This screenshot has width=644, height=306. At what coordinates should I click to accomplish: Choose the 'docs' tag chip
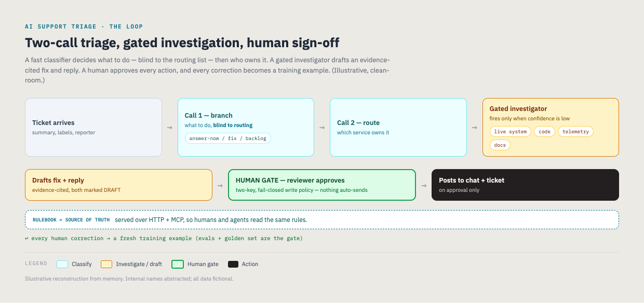(500, 145)
